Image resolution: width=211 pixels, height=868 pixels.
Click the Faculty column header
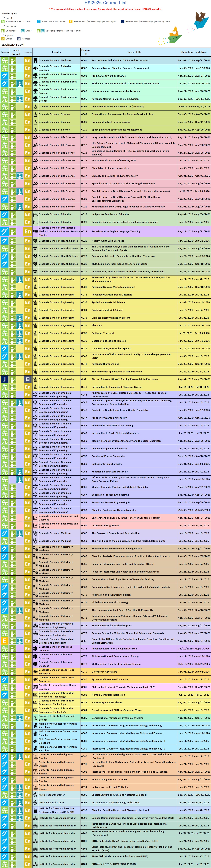point(57,52)
